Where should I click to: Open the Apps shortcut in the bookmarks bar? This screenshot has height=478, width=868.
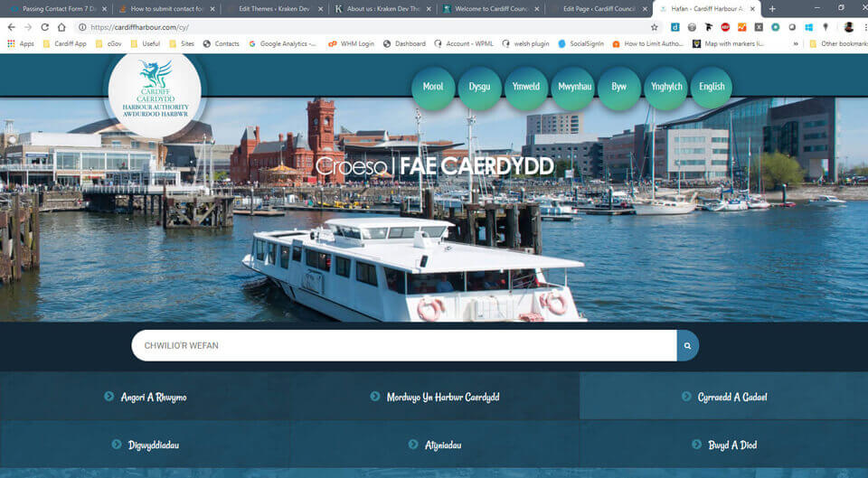pos(21,43)
